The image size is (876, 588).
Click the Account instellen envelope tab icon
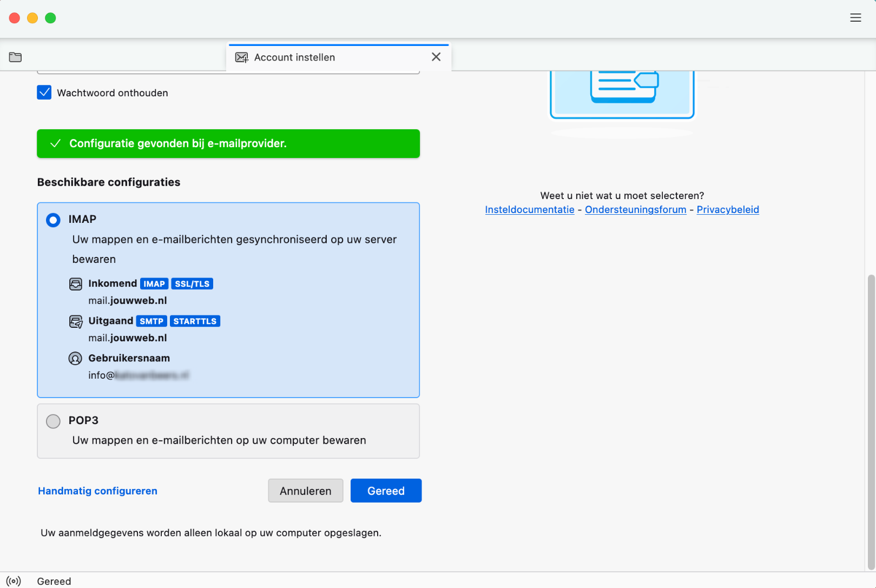pos(242,57)
